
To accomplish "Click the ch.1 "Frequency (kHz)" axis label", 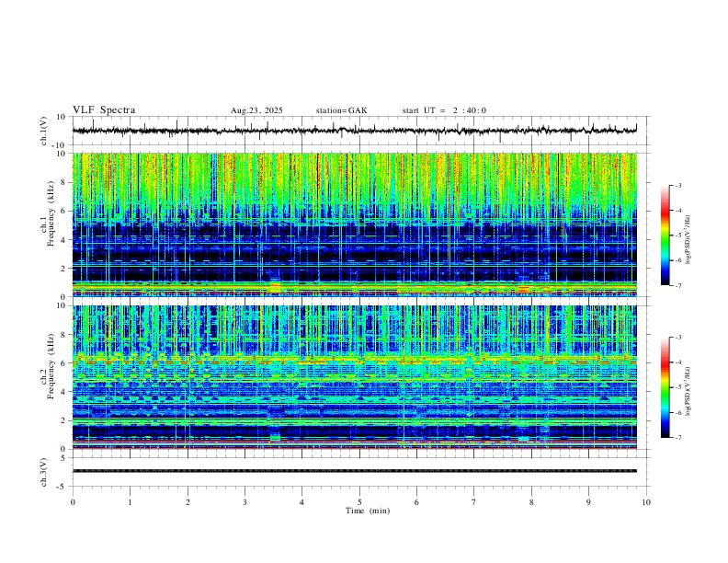I will pos(51,214).
